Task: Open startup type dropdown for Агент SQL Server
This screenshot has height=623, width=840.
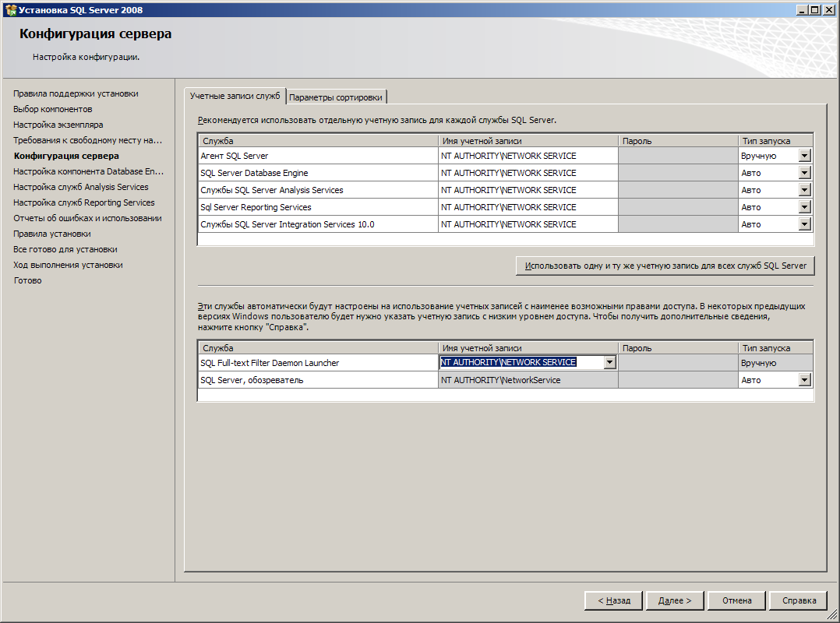Action: 804,156
